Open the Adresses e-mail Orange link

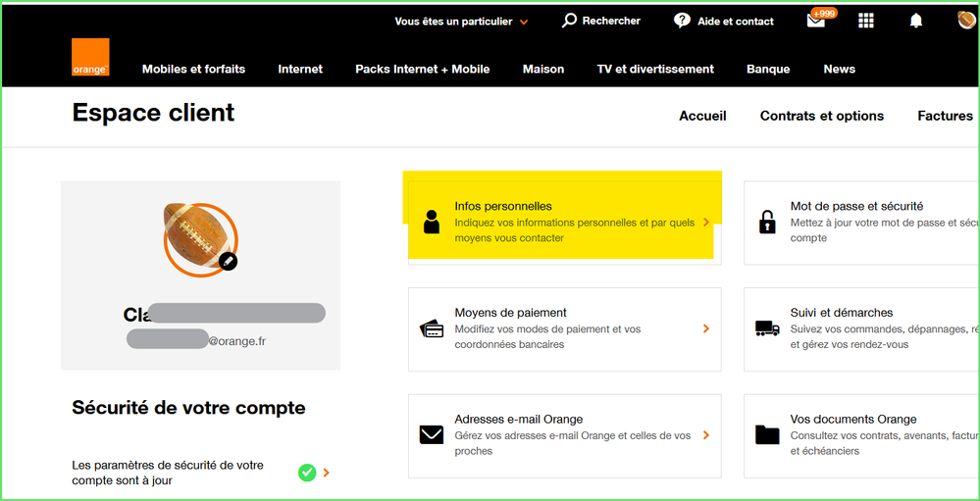(x=519, y=420)
